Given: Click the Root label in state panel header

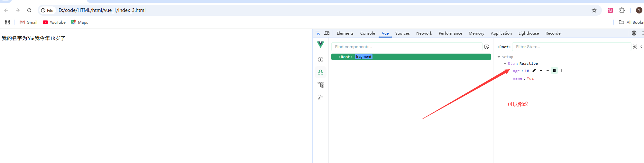Looking at the screenshot, I should click(x=504, y=47).
